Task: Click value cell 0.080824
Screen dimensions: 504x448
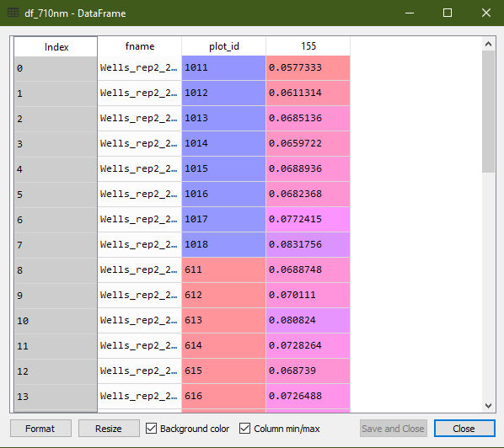Action: click(308, 321)
